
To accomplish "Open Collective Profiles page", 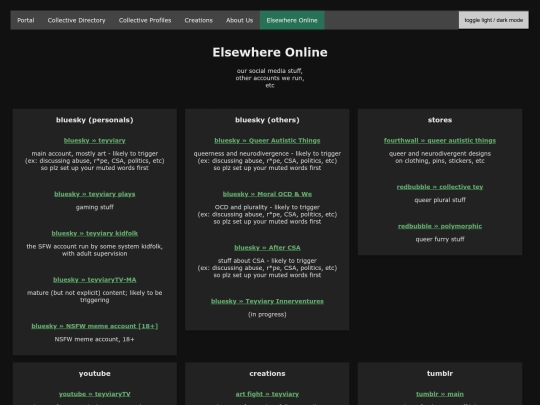I will point(145,20).
